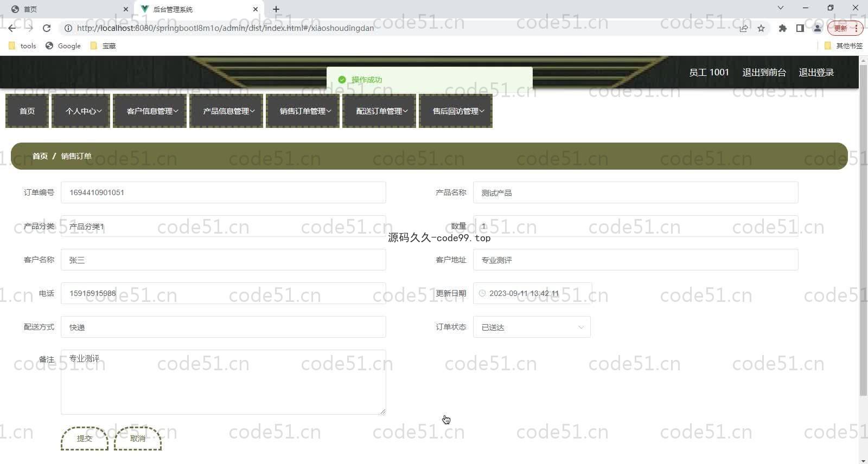
Task: Click the site info icon in the address bar
Action: coord(68,28)
